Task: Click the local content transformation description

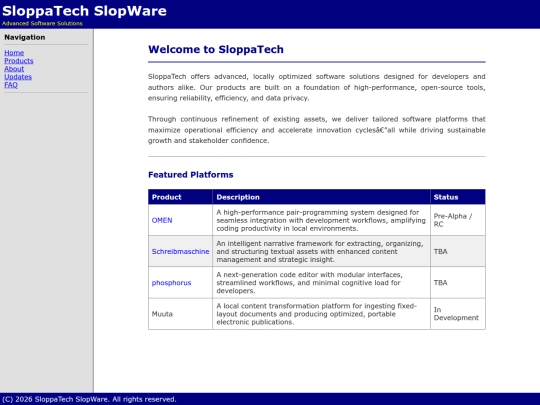Action: 321,314
